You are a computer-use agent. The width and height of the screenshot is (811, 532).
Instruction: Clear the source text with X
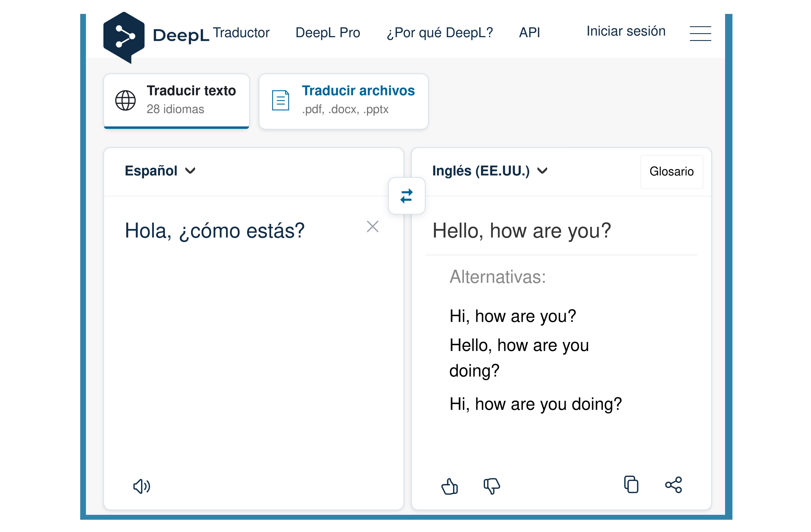(x=373, y=226)
